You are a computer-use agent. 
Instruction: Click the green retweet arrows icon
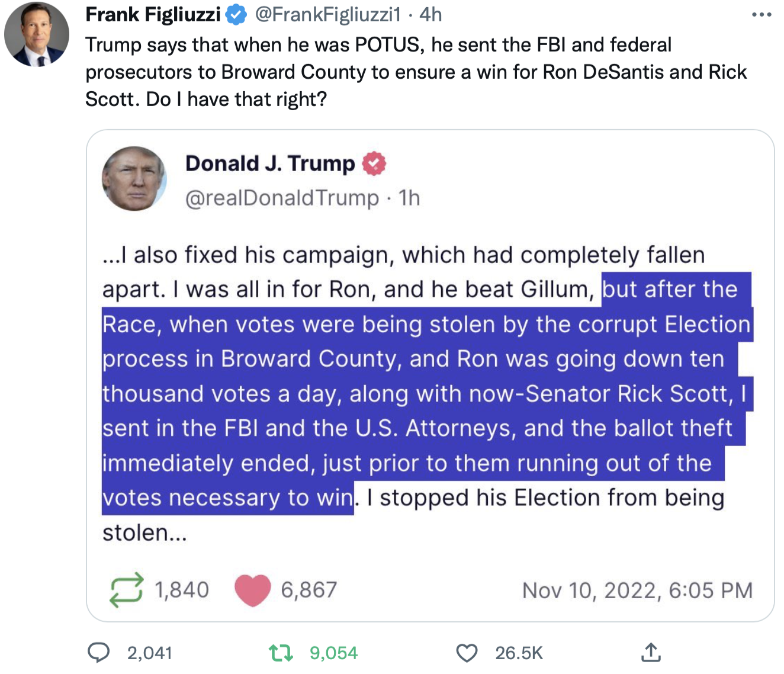[281, 653]
